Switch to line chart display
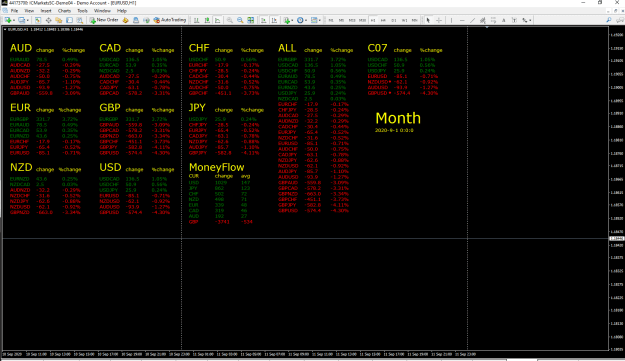This screenshot has width=625, height=361. click(x=218, y=20)
